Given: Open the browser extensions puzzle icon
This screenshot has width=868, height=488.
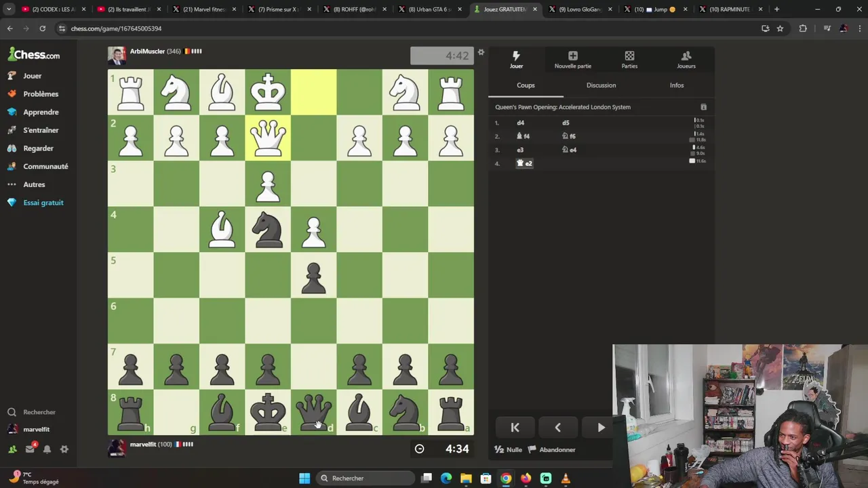Looking at the screenshot, I should coord(803,28).
